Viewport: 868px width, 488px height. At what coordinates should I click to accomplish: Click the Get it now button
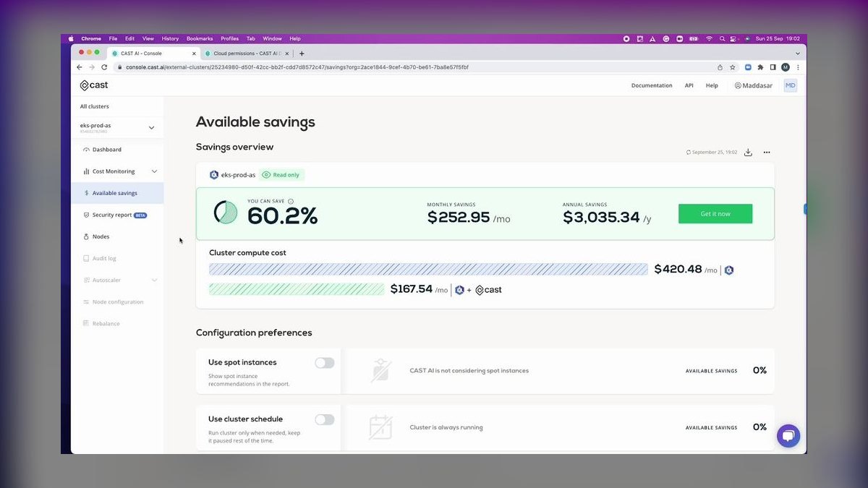pyautogui.click(x=715, y=214)
